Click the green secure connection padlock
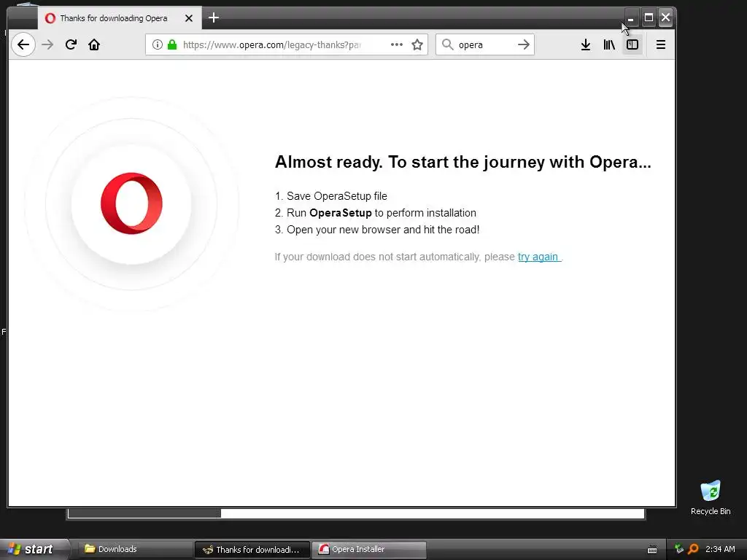747x560 pixels. click(172, 44)
